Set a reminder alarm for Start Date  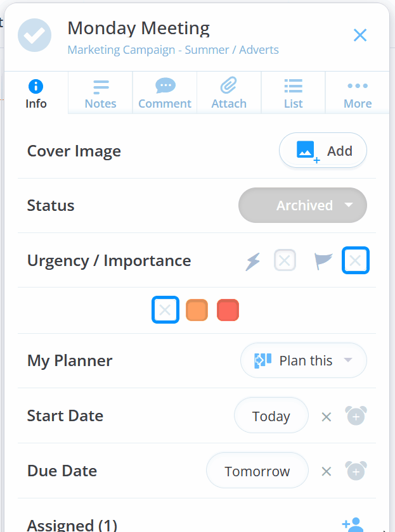coord(356,416)
